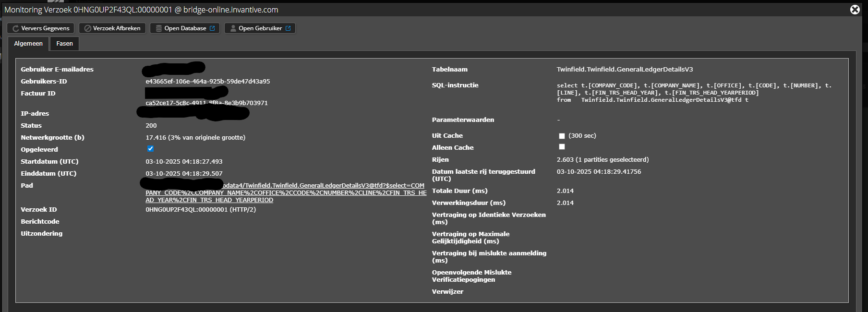The width and height of the screenshot is (868, 312).
Task: Toggle the Opgeleverd checkbox
Action: tap(150, 149)
